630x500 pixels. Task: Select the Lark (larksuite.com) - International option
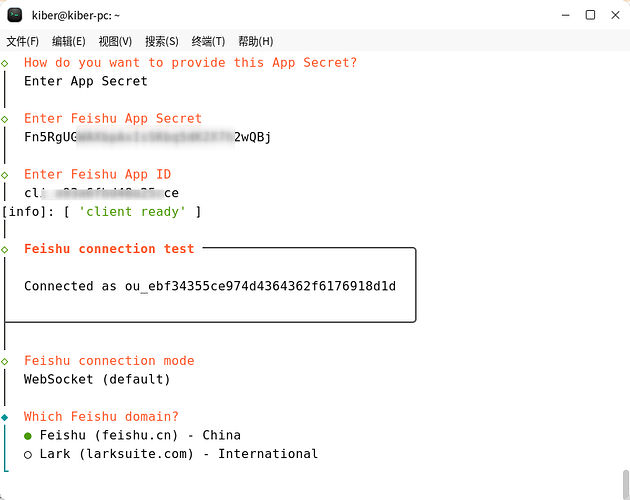[x=178, y=454]
